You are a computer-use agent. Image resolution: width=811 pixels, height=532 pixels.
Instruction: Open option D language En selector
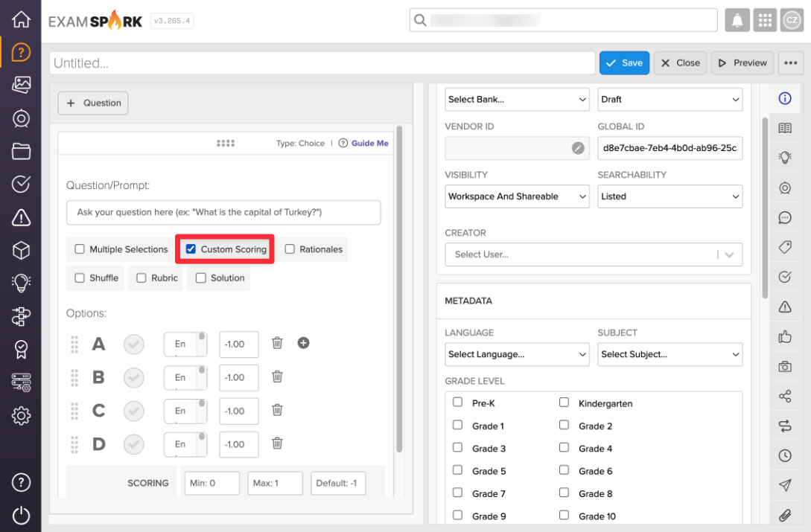coord(185,444)
